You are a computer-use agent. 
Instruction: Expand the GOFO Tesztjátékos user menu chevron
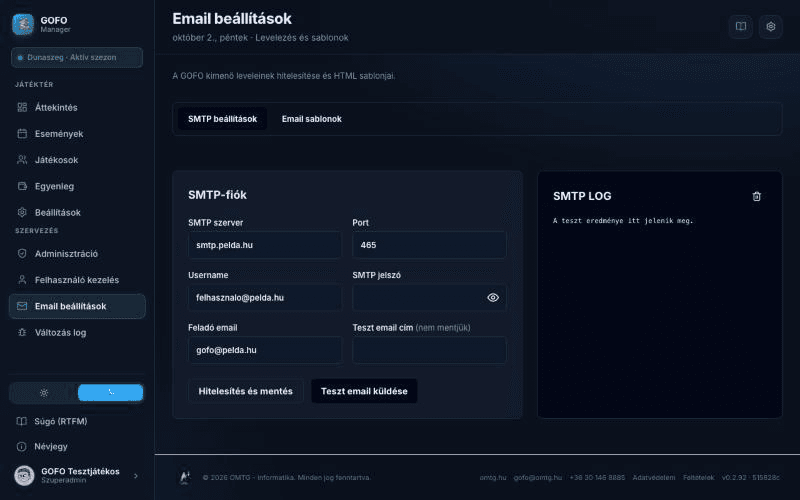click(136, 476)
